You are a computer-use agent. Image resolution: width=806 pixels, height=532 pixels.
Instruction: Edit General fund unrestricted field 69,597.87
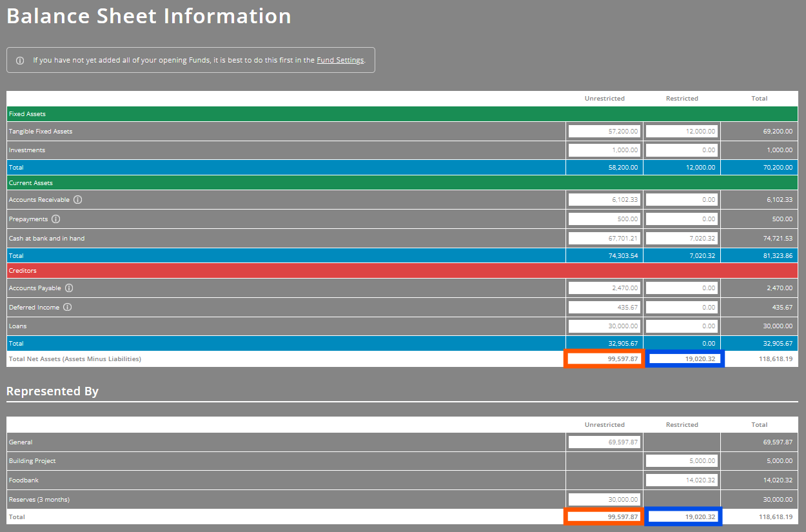pos(604,442)
